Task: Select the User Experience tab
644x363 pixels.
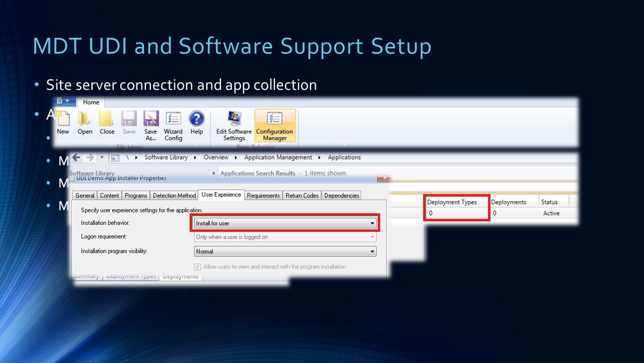Action: 221,195
